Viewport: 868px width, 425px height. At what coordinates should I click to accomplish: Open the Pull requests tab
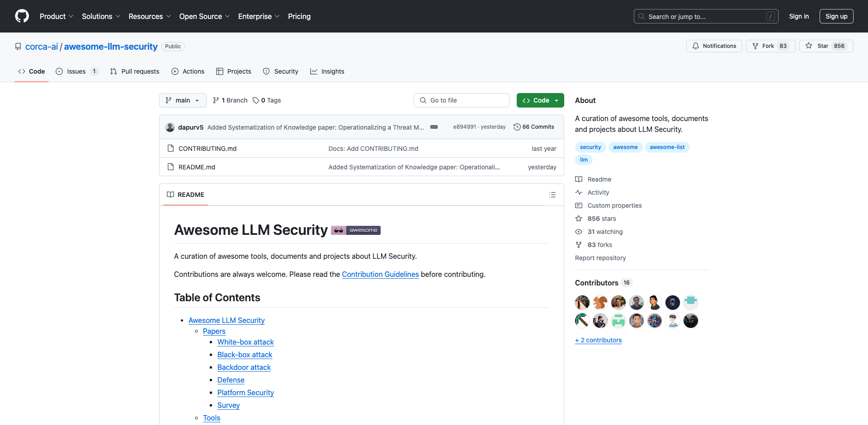135,71
